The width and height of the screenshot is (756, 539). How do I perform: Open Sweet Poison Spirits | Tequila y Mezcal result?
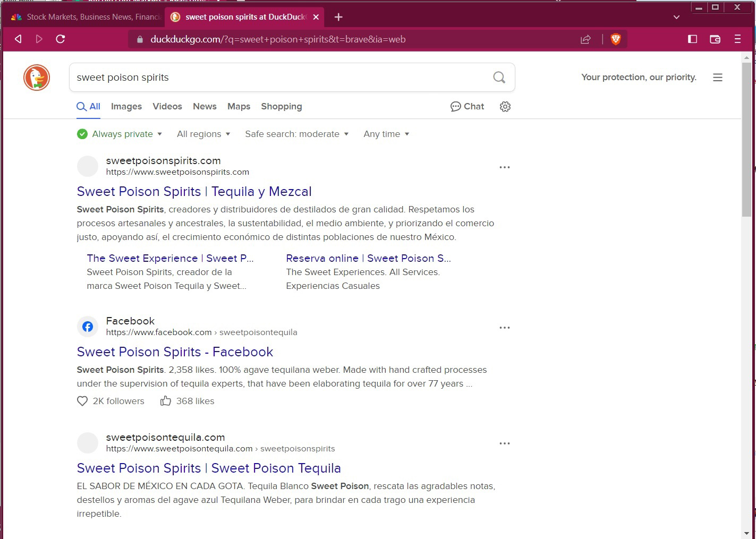[x=194, y=192]
